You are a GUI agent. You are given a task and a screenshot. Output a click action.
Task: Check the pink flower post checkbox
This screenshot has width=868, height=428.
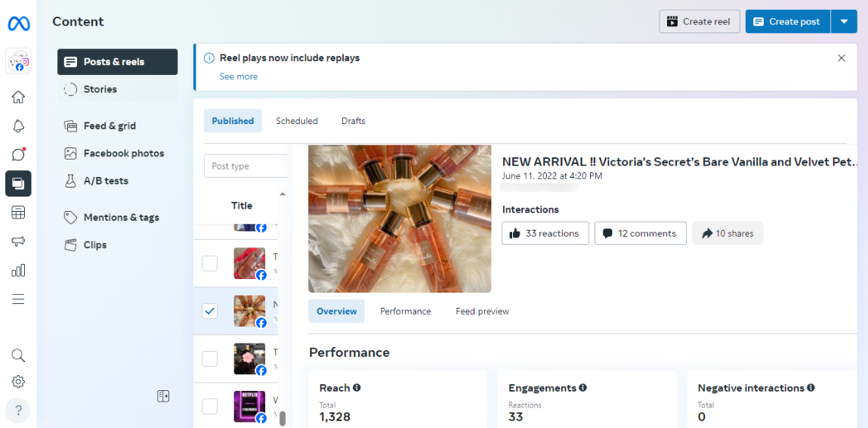(209, 358)
